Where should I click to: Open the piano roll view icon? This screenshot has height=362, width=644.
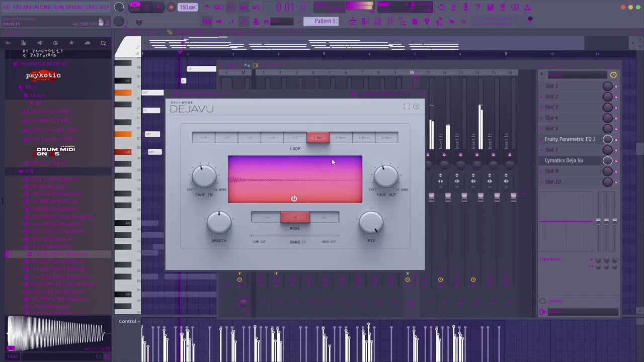tap(365, 21)
